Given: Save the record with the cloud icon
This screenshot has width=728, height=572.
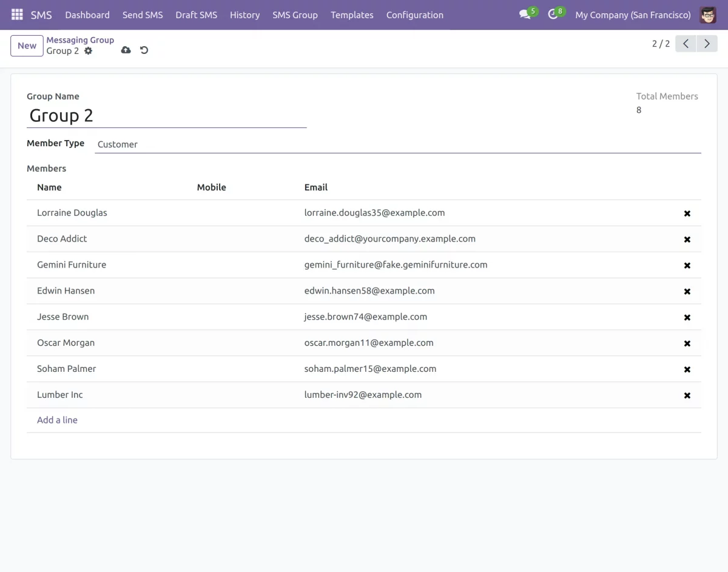Looking at the screenshot, I should click(126, 50).
